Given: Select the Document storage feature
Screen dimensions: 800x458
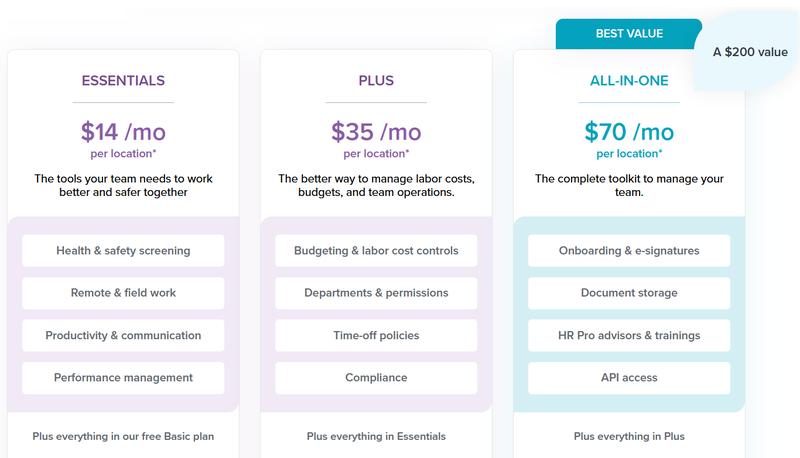Looking at the screenshot, I should pyautogui.click(x=629, y=293).
